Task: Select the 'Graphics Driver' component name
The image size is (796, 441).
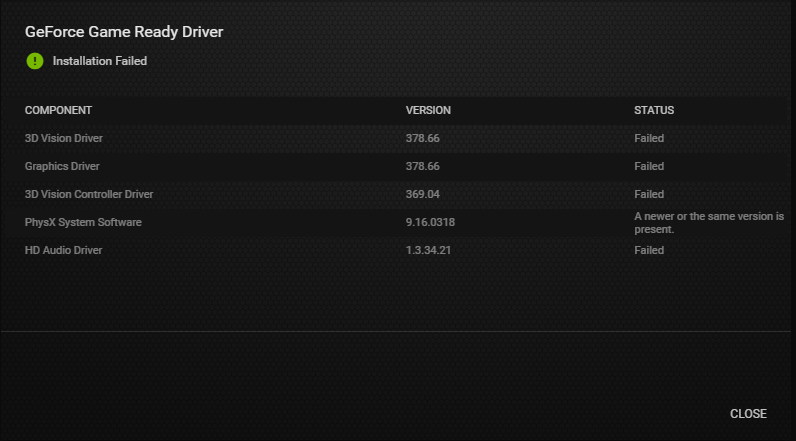Action: pyautogui.click(x=62, y=166)
